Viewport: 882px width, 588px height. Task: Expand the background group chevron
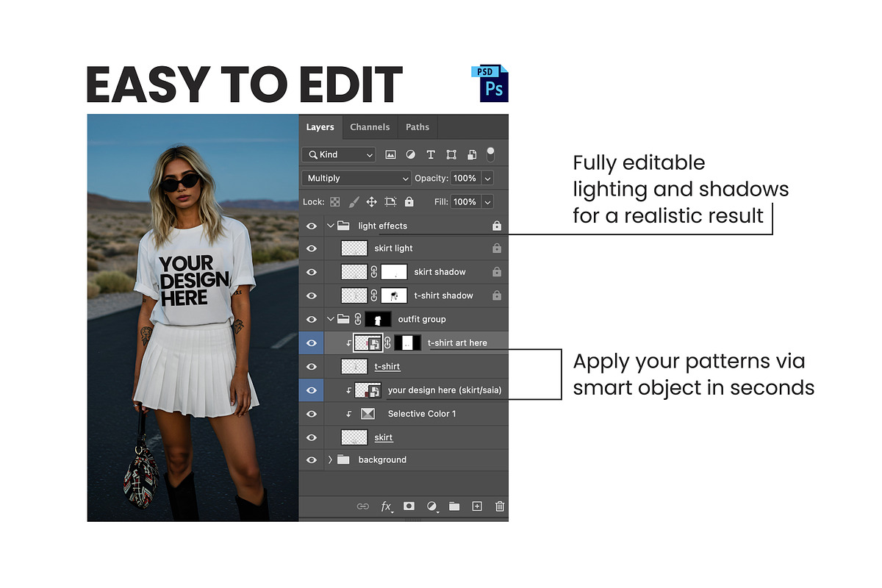click(x=330, y=459)
